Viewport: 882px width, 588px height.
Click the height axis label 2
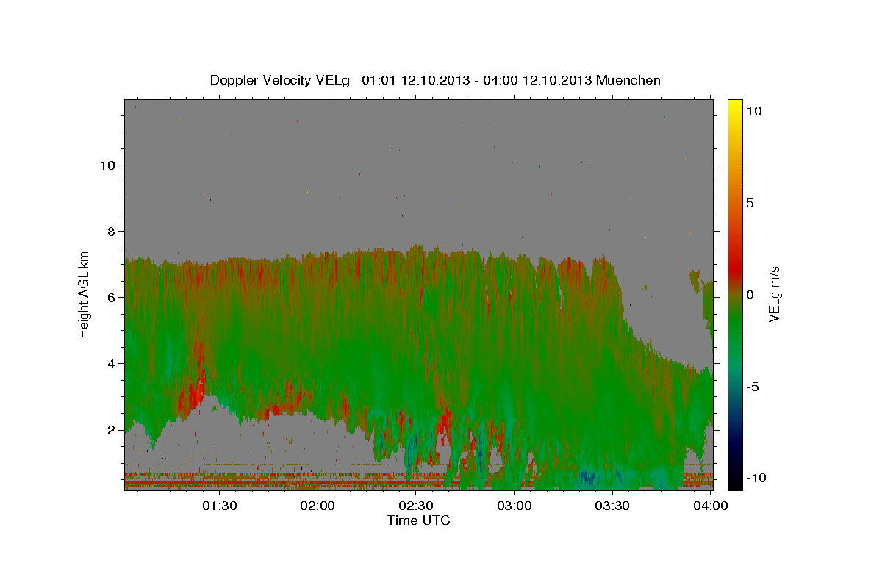111,429
